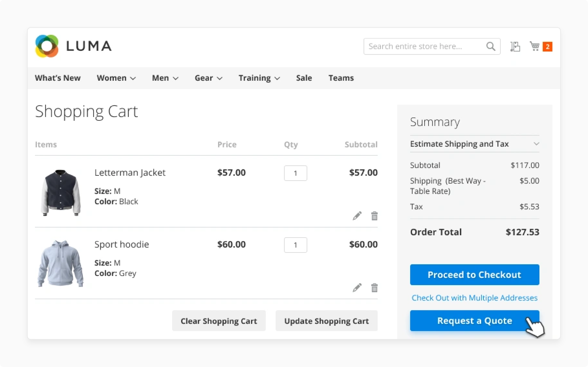Open the Letterman Jacket product link
Image resolution: width=588 pixels, height=367 pixels.
pos(130,173)
